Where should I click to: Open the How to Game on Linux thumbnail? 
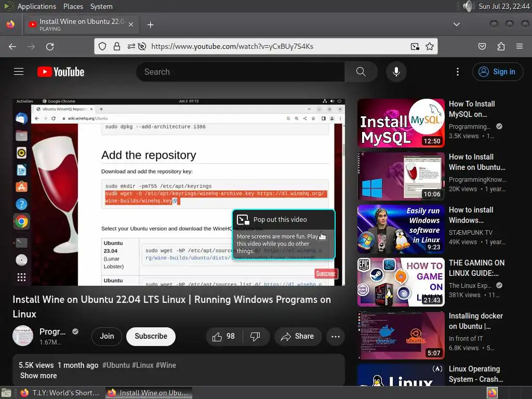tap(401, 282)
